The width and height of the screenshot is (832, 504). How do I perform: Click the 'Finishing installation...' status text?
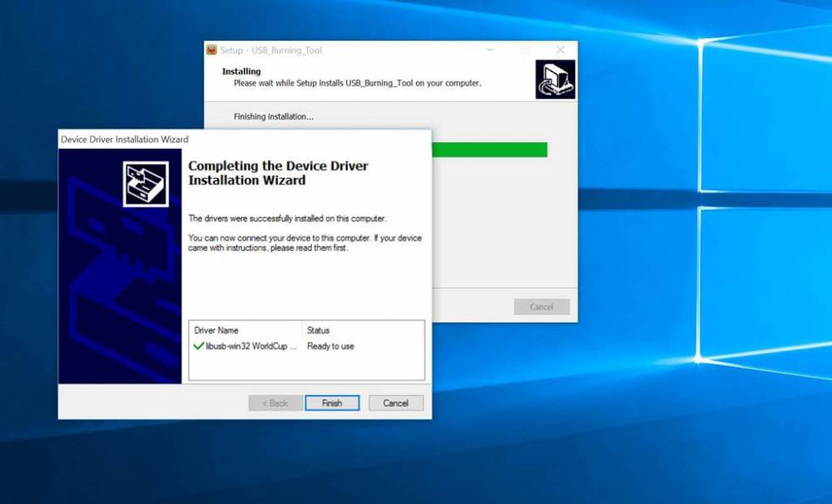click(x=274, y=116)
